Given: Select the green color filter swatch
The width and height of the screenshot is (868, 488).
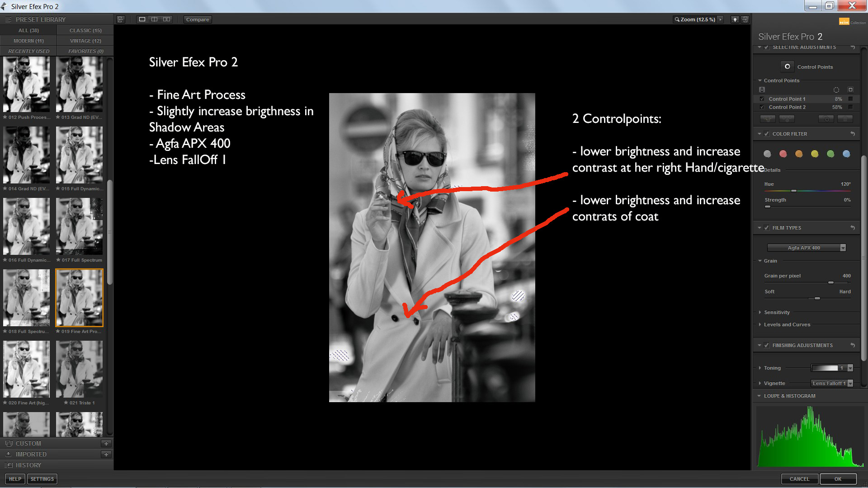Looking at the screenshot, I should 830,154.
